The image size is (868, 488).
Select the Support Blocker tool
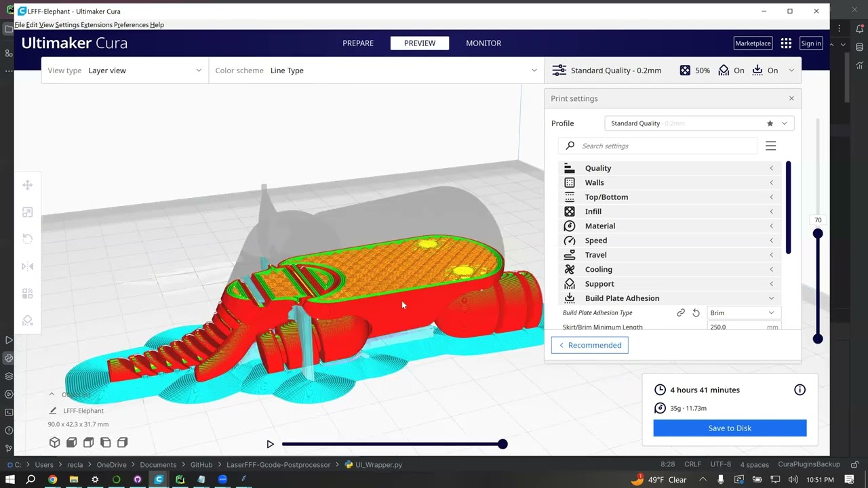pyautogui.click(x=28, y=321)
